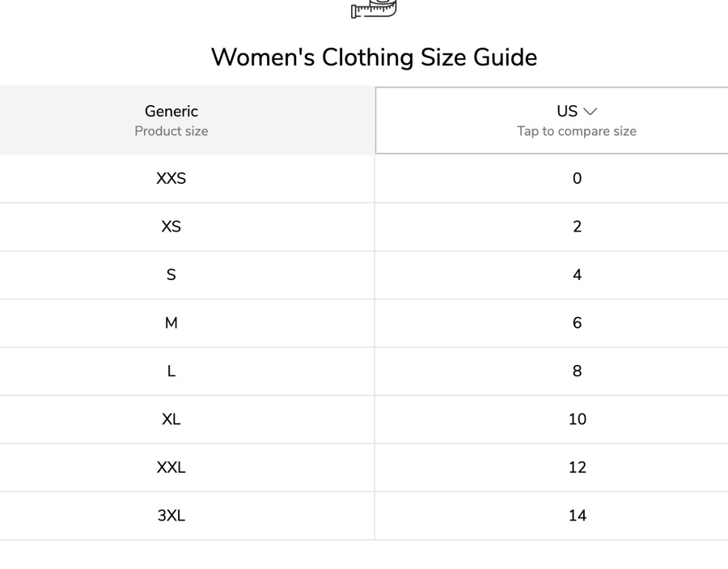Screen dimensions: 728x569
Task: Select the XXS size row
Action: coord(364,178)
